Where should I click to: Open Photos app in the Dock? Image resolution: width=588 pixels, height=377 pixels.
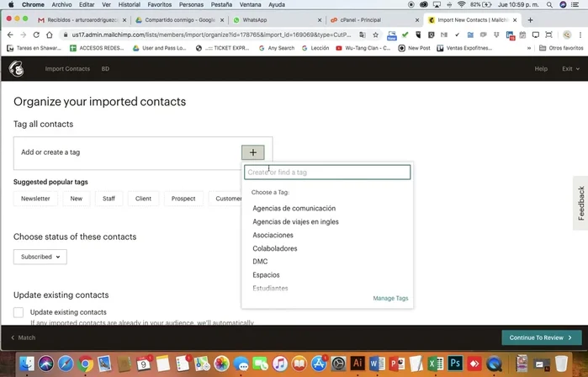(x=221, y=364)
